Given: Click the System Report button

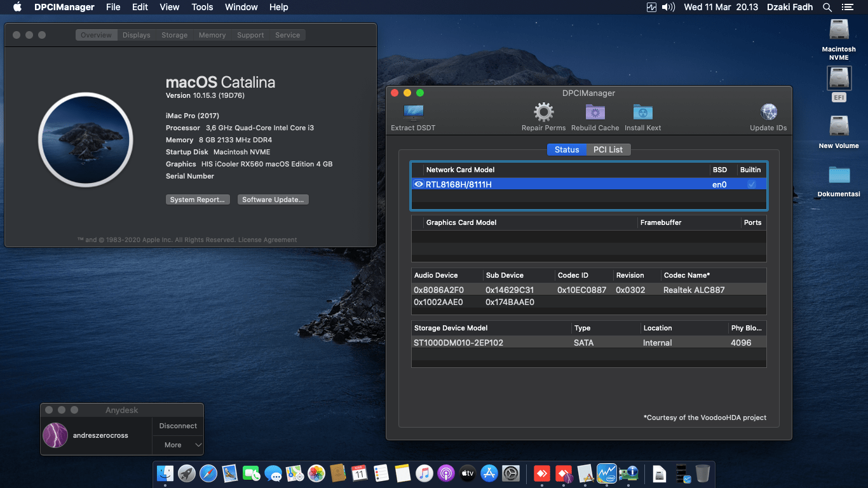Looking at the screenshot, I should 198,199.
